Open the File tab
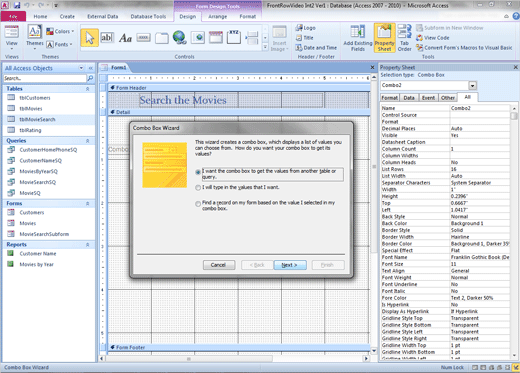 (x=13, y=16)
